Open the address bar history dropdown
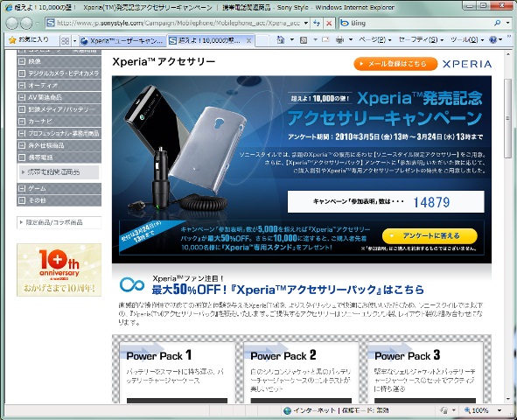This screenshot has width=517, height=420. click(305, 23)
